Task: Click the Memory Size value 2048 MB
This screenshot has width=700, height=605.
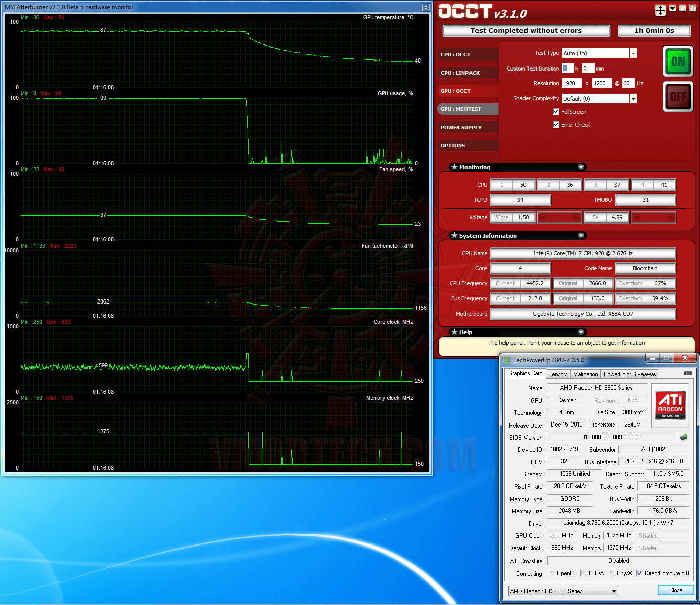Action: click(x=569, y=511)
